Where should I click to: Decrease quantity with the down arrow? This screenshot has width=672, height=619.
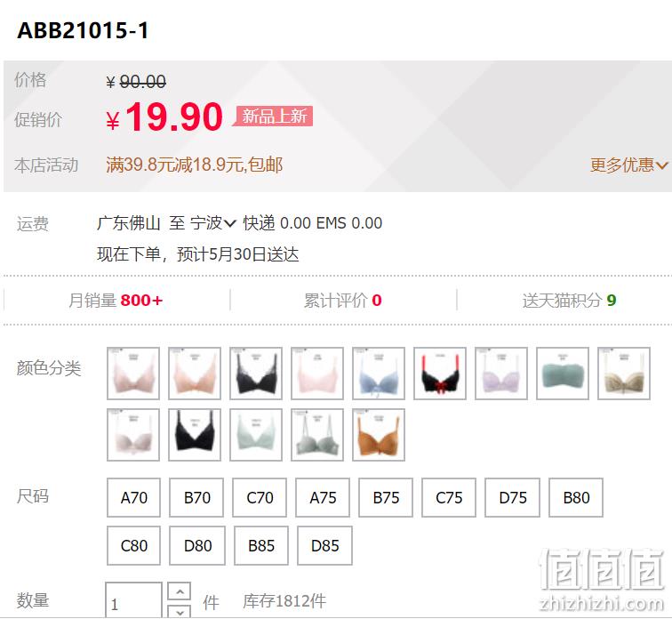coord(180,611)
